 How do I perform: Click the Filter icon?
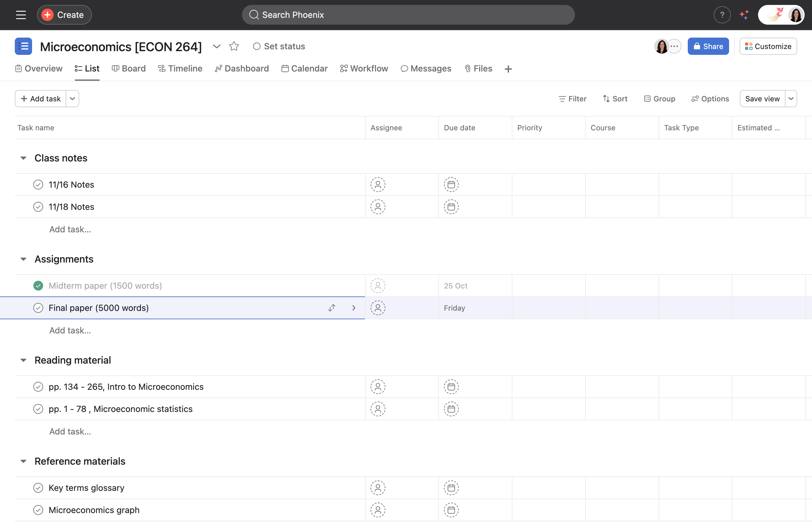pos(563,99)
